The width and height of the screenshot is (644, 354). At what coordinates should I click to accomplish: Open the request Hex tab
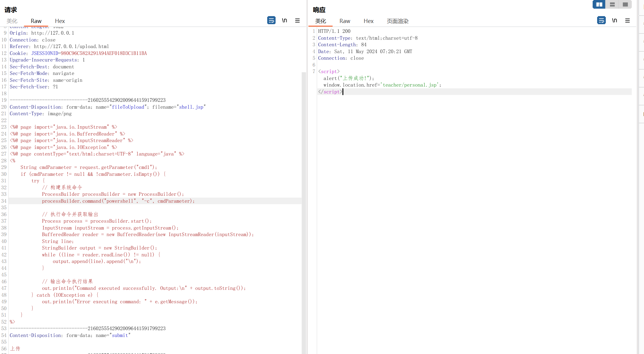(x=60, y=21)
